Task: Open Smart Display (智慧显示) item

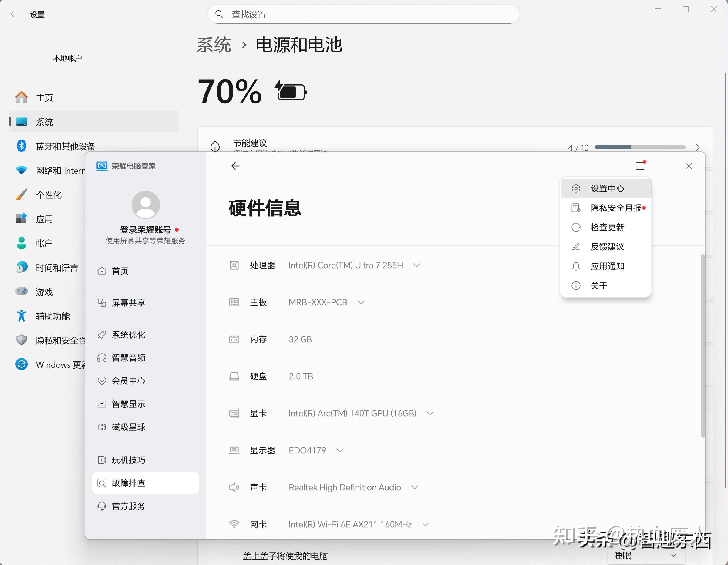Action: click(128, 404)
